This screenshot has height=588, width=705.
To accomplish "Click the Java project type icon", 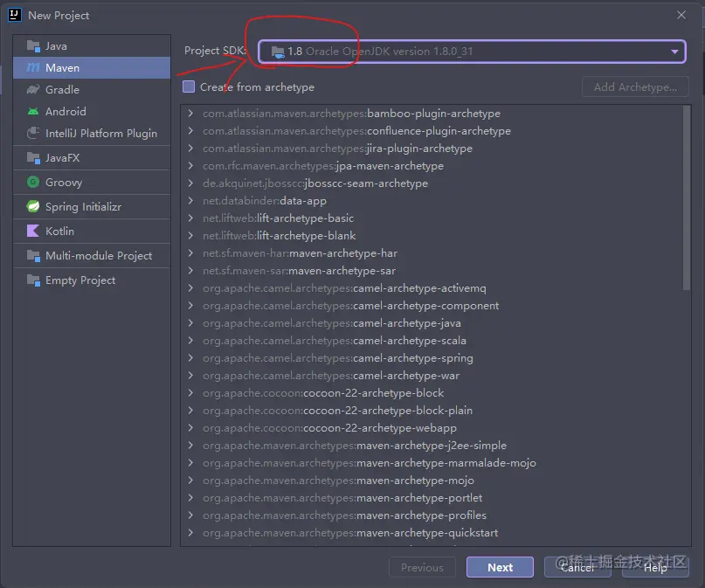I will (33, 45).
